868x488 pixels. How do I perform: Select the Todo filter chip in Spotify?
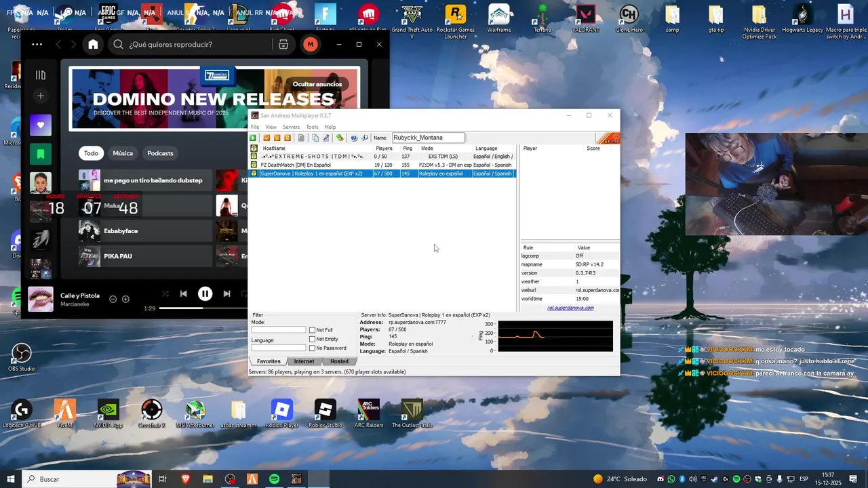(91, 153)
